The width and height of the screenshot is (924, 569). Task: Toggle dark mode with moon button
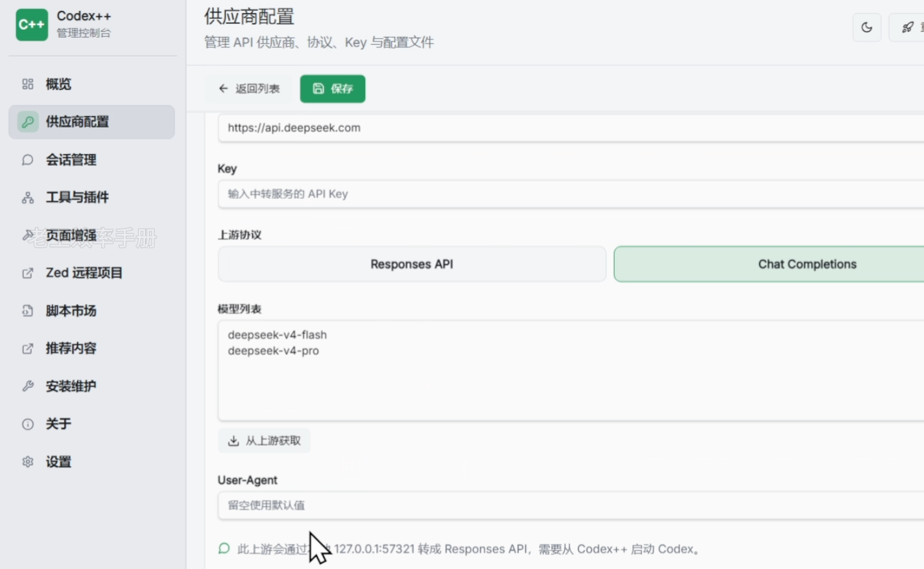click(866, 27)
